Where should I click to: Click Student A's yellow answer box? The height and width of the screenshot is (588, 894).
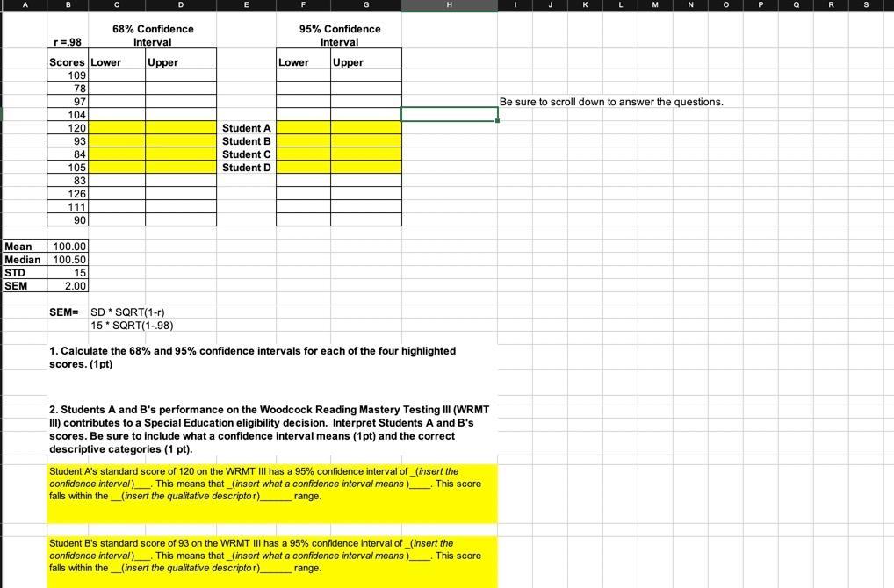(272, 493)
